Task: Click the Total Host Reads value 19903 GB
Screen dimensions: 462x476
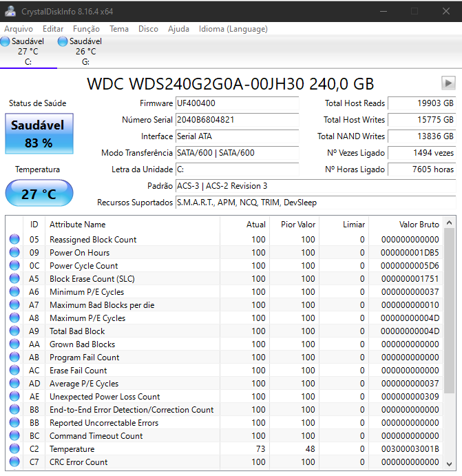Action: 421,103
